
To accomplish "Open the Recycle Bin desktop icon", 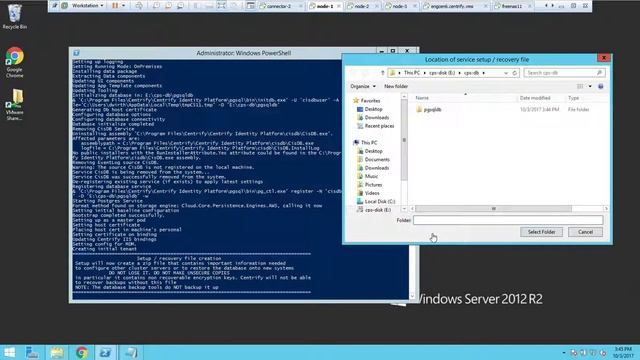I will 14,16.
